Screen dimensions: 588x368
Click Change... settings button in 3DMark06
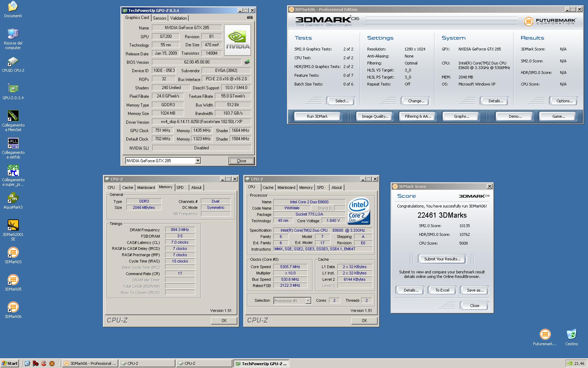(416, 101)
